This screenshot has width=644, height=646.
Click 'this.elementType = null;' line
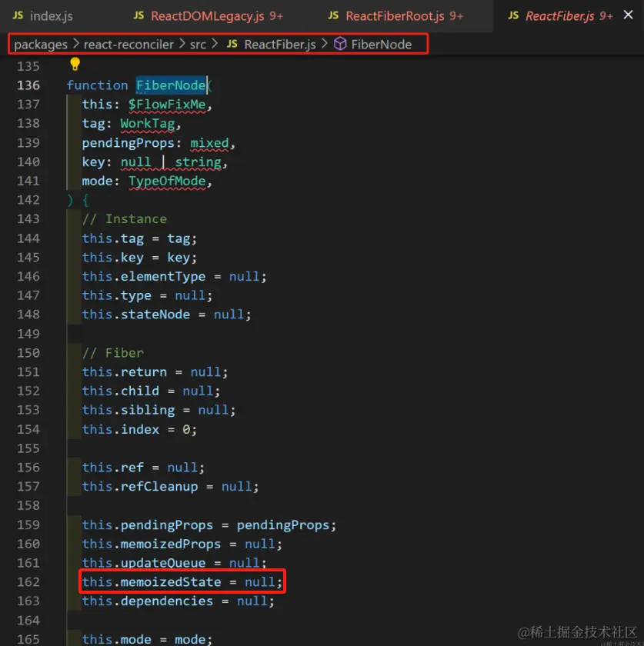(175, 276)
